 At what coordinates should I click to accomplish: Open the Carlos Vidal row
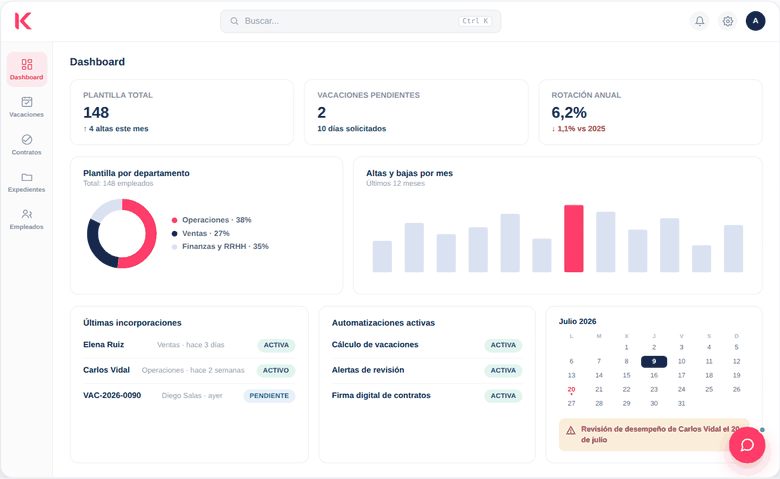189,371
